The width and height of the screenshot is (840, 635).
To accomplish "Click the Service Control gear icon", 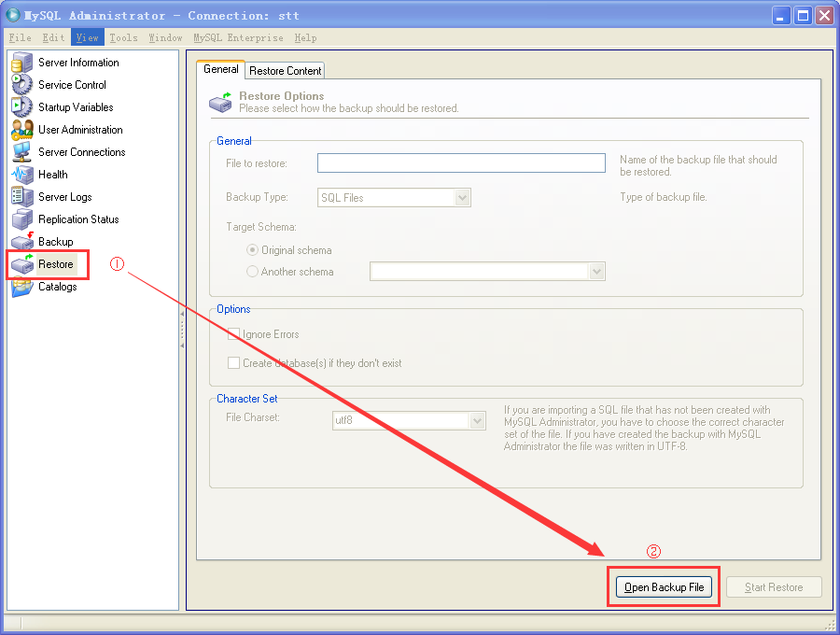I will pyautogui.click(x=22, y=85).
